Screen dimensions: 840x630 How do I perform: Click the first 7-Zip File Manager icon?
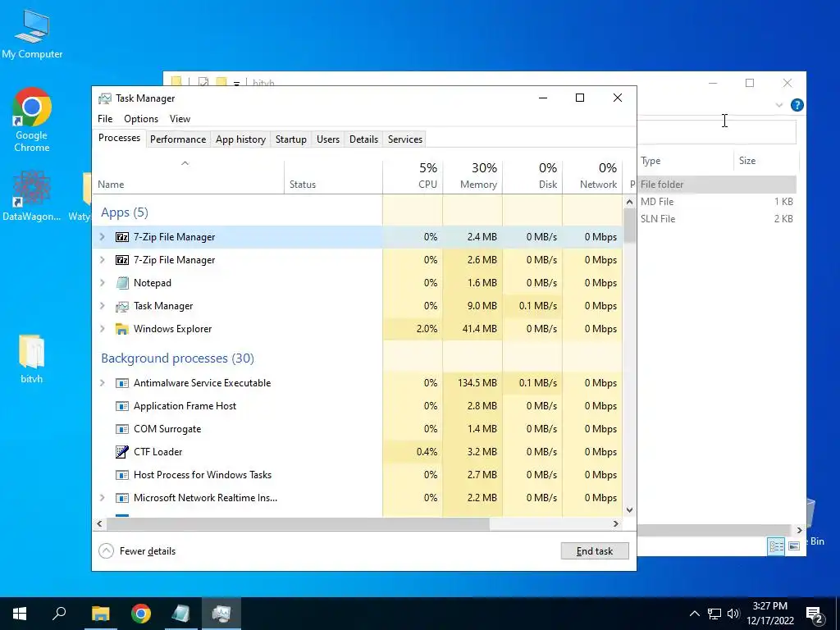[122, 237]
